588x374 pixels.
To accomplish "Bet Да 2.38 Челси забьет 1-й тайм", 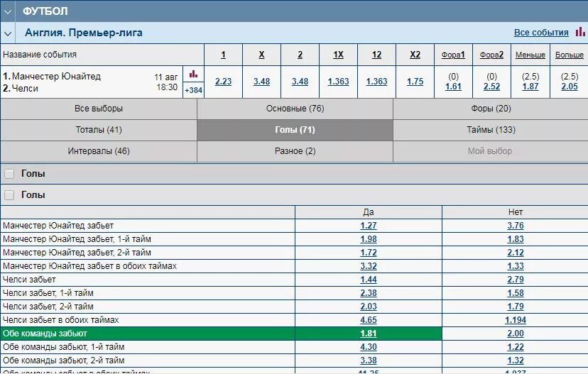I will pos(369,293).
